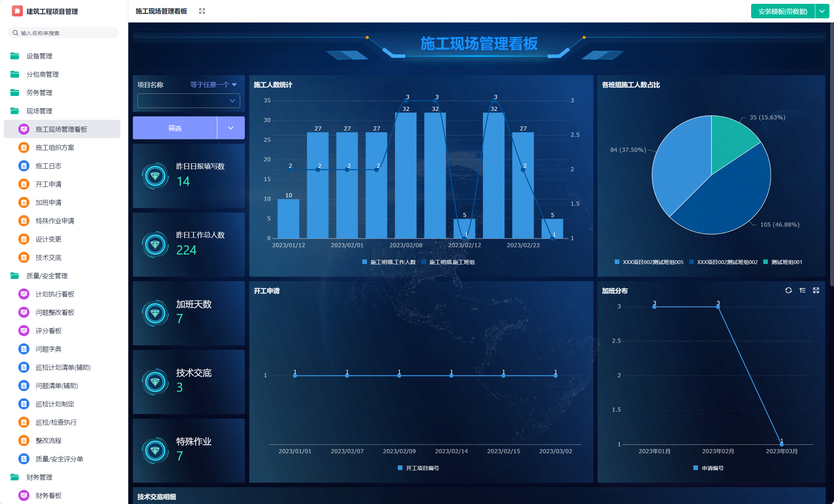Screen dimensions: 834x504
Task: Click the sidebar name search field
Action: click(x=63, y=33)
